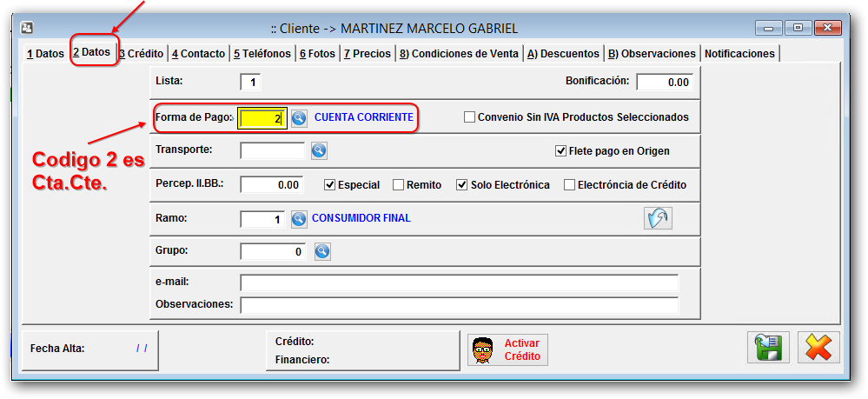Uncheck Flete pago en Origen
Viewport: 868px width, 399px height.
pyautogui.click(x=560, y=150)
